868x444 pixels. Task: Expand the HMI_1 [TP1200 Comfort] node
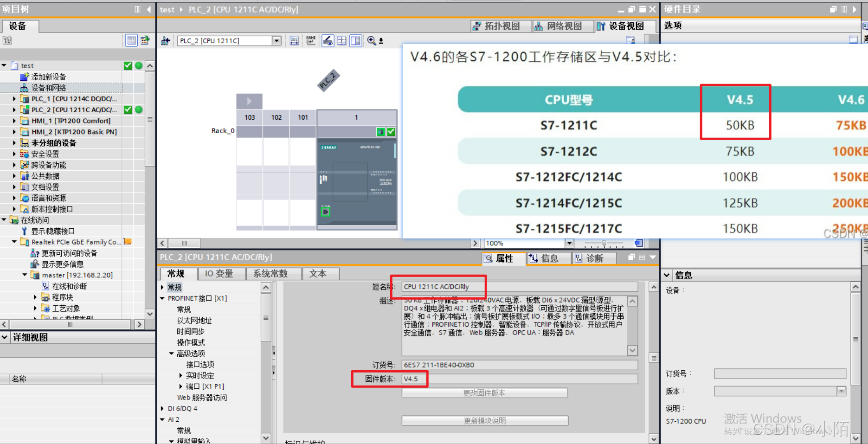(14, 121)
